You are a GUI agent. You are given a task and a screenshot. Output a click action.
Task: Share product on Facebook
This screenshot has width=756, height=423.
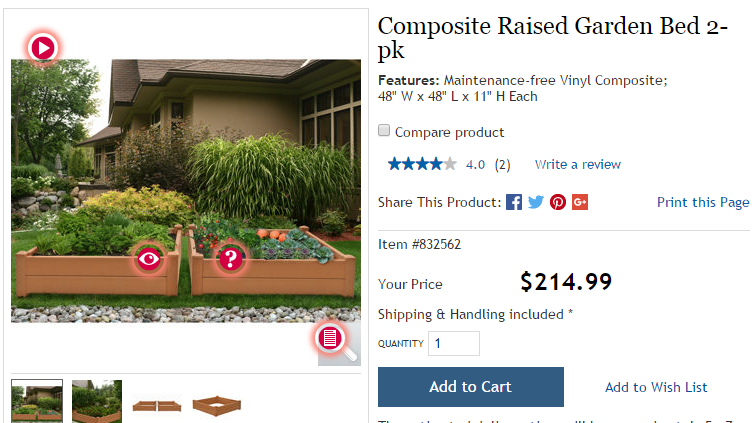[x=514, y=202]
